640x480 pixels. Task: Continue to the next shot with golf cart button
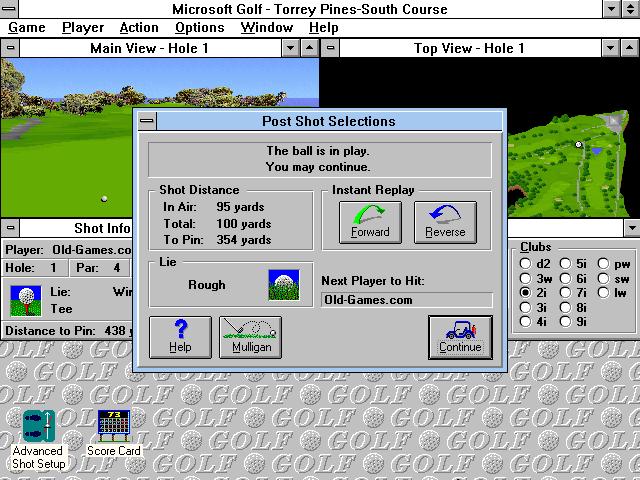point(460,338)
